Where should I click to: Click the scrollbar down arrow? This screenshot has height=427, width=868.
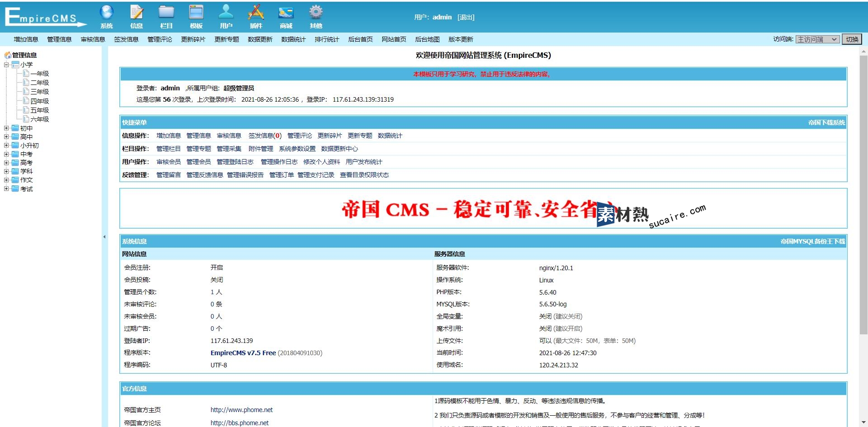(x=863, y=422)
